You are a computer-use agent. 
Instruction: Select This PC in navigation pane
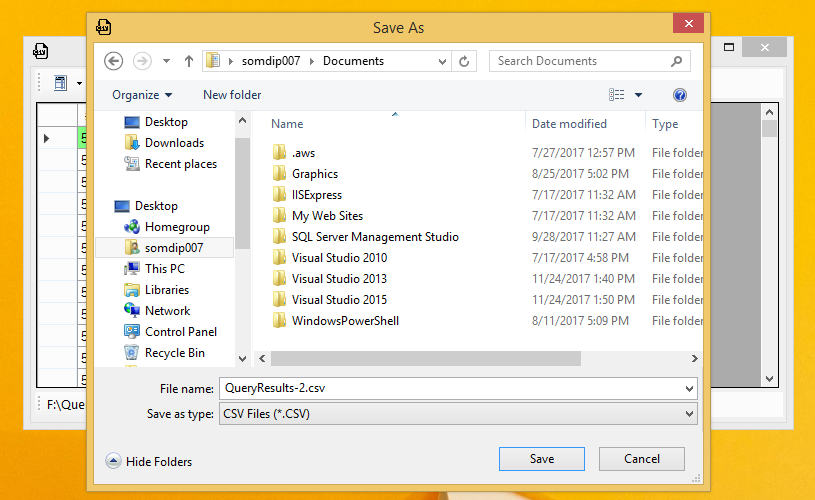click(x=154, y=269)
